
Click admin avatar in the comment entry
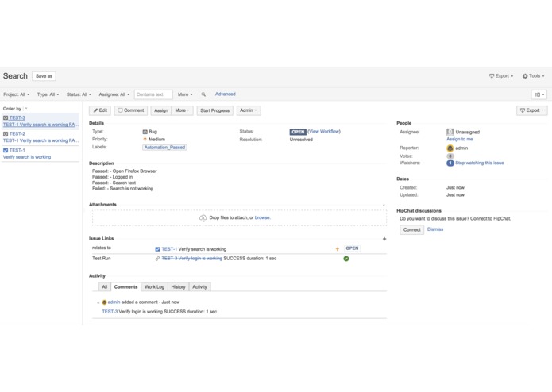[104, 302]
